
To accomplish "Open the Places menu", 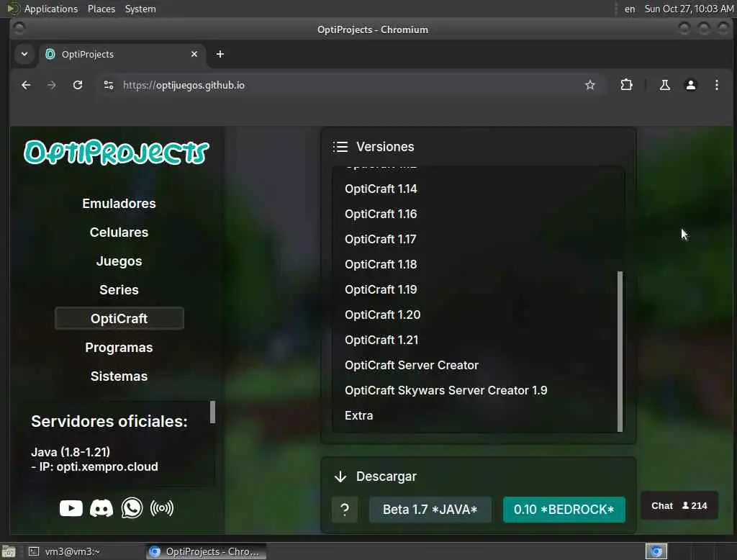I will click(101, 9).
